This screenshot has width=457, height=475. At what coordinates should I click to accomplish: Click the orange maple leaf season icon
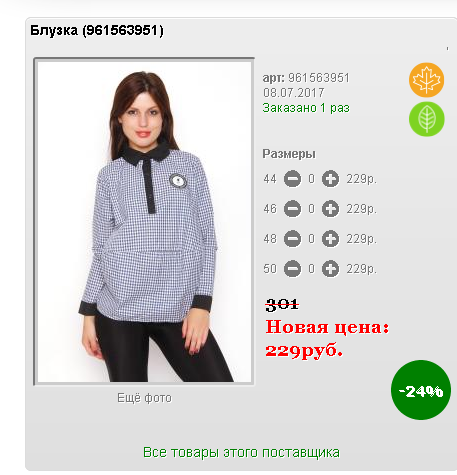coord(426,80)
